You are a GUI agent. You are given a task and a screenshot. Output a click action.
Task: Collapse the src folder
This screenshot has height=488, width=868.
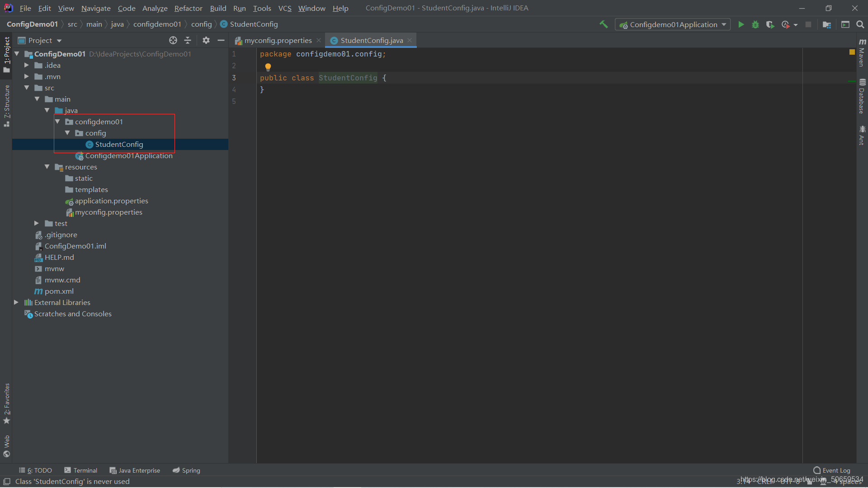click(27, 88)
